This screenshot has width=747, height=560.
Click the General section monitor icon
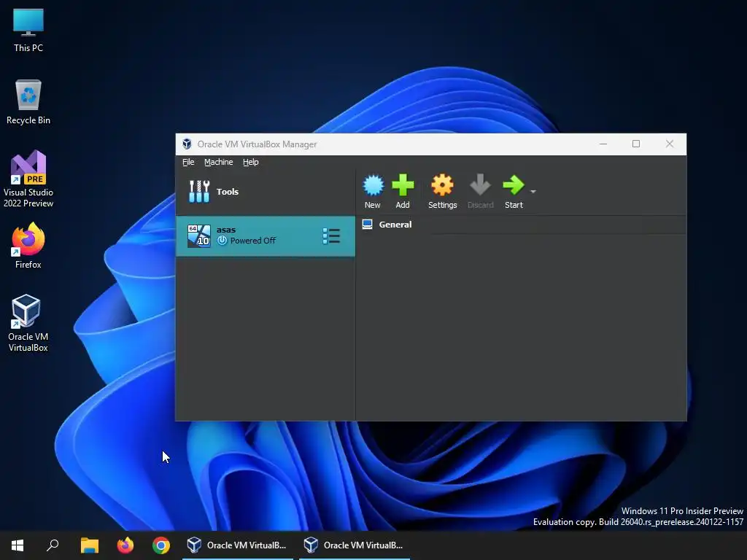click(x=368, y=225)
